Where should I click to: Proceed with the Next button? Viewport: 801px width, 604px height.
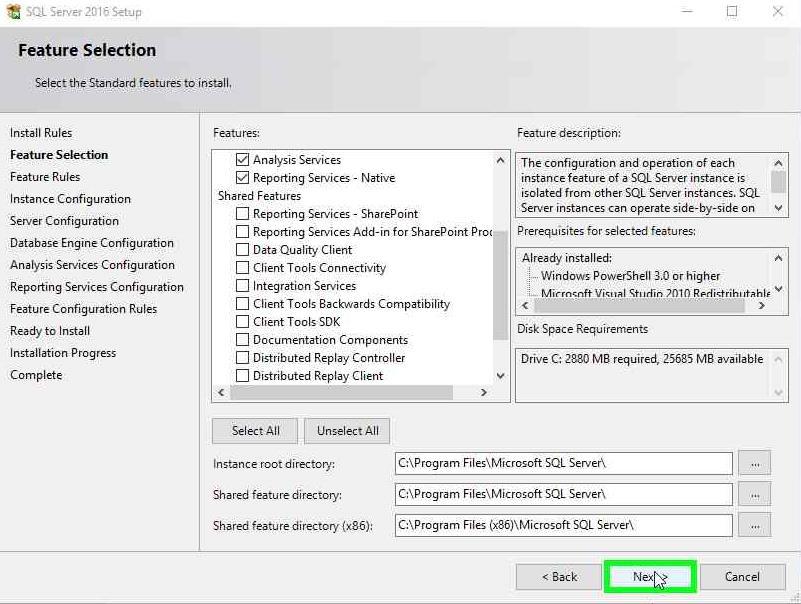[650, 577]
